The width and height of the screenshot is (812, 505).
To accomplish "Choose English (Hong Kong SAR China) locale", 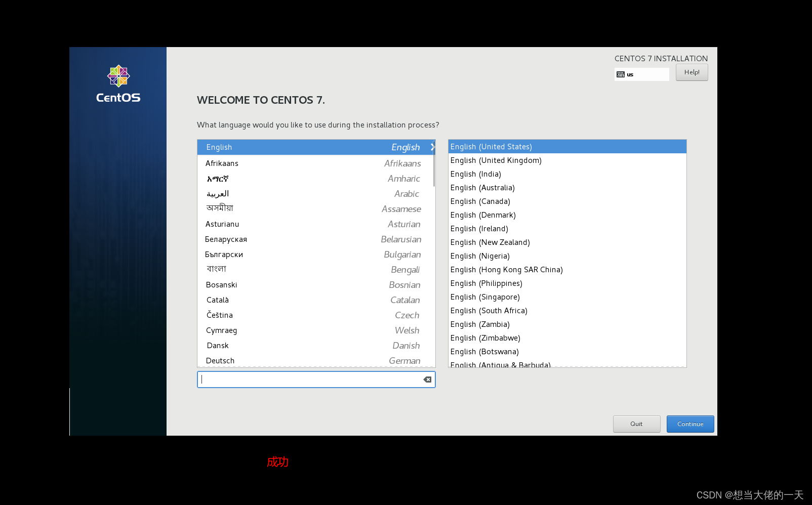I will click(x=567, y=270).
